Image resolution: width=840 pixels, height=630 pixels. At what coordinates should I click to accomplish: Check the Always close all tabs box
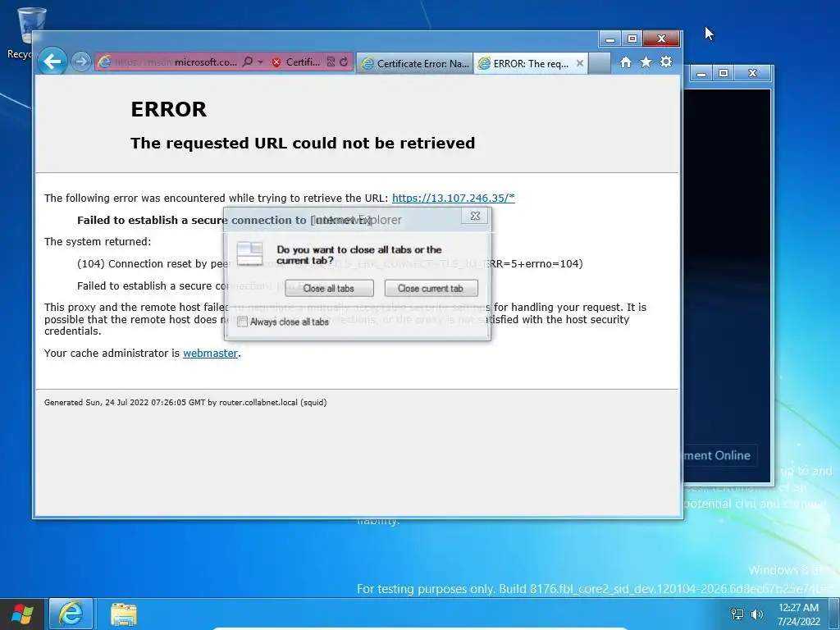(242, 322)
